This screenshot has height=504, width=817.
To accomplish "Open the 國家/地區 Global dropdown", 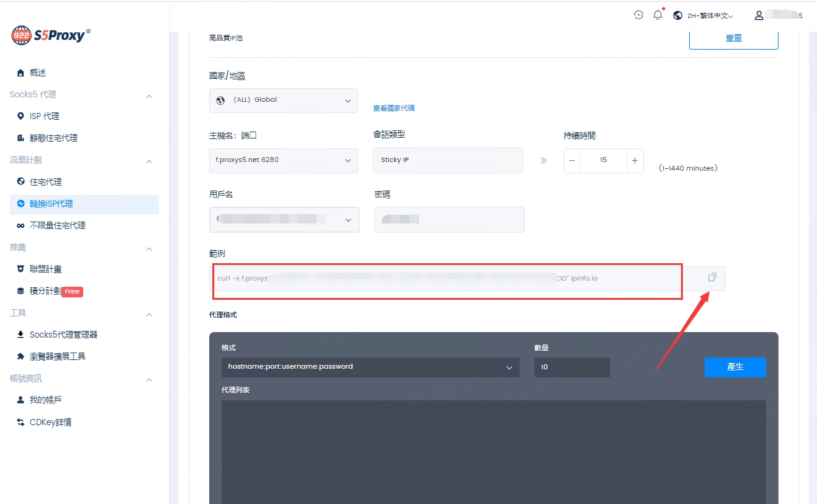I will [284, 100].
